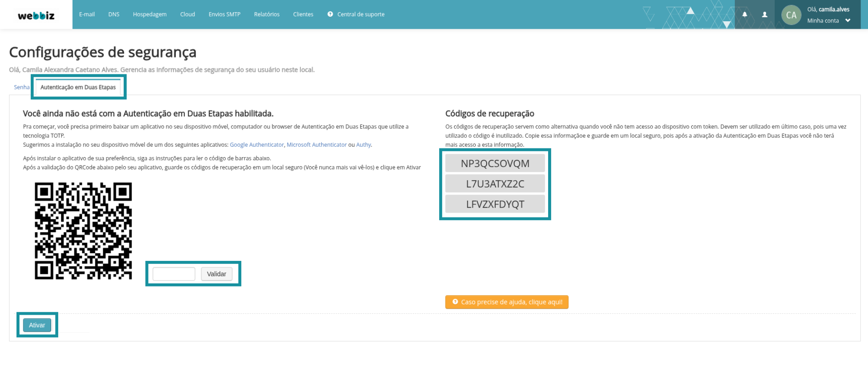
Task: Click the Ativar button
Action: (x=37, y=325)
